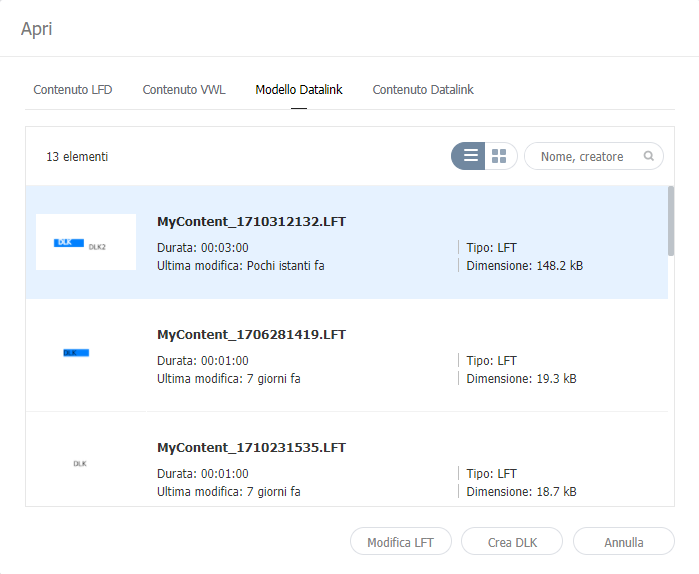Screen dimensions: 699x574
Task: Switch to grid view layout
Action: point(500,156)
